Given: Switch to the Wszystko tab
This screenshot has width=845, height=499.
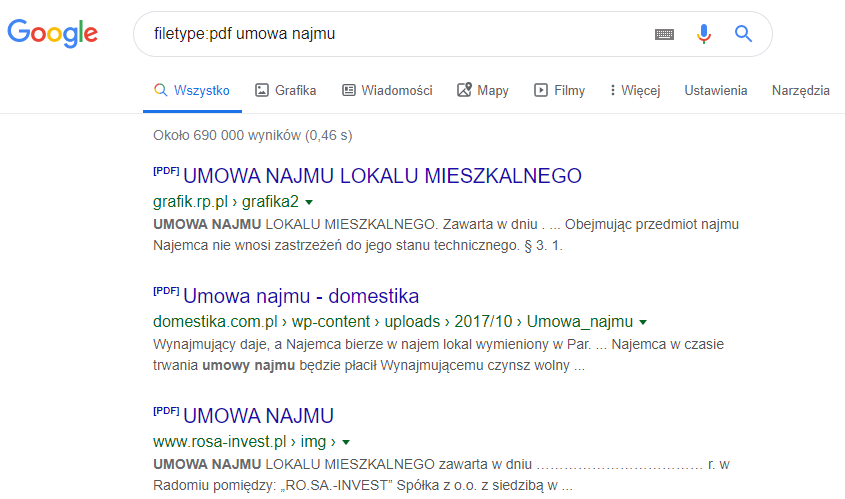Looking at the screenshot, I should [x=192, y=90].
